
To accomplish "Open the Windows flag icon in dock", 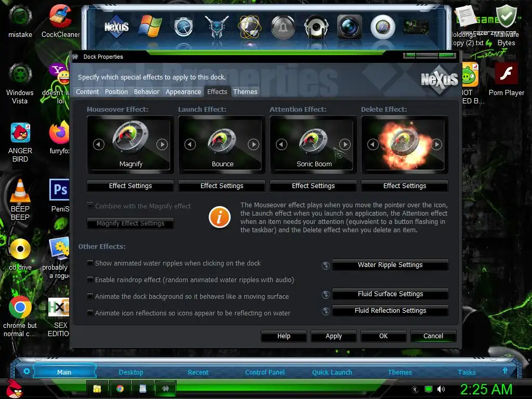I will pyautogui.click(x=150, y=26).
